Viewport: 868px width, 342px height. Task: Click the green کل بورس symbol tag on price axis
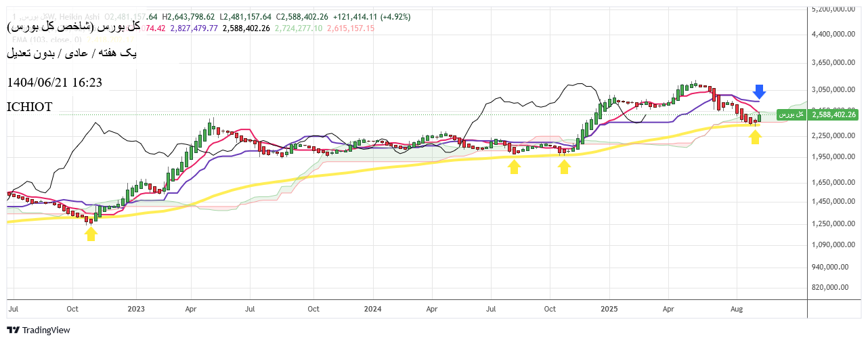point(793,114)
